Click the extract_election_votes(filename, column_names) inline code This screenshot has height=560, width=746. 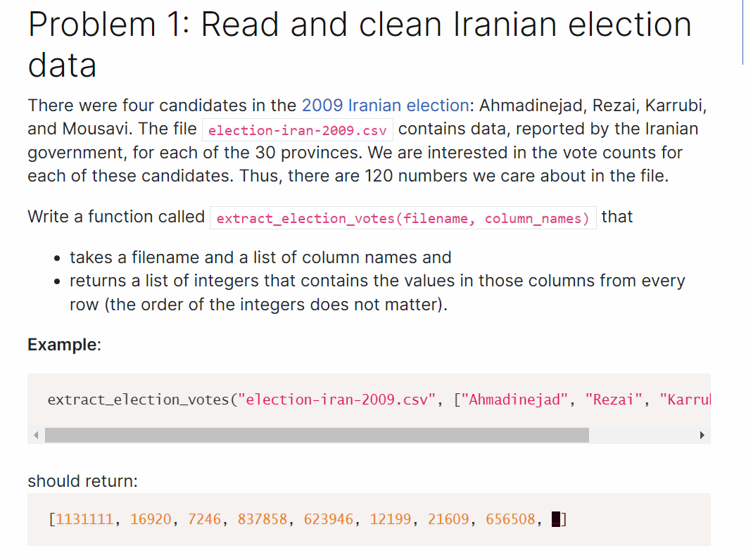tap(403, 218)
